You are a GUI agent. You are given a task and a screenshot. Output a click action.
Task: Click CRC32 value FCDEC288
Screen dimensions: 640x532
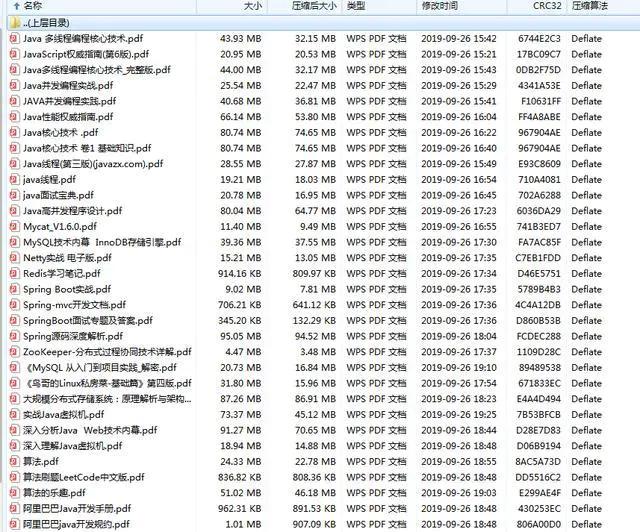[x=539, y=336]
